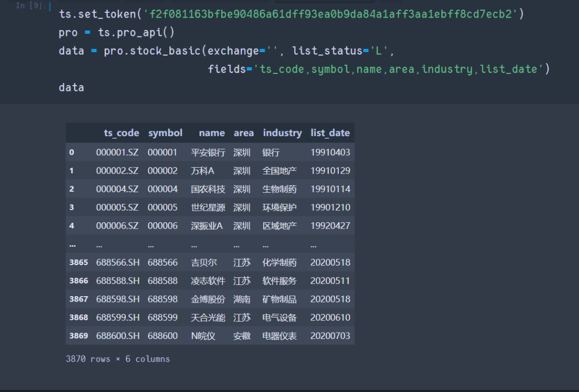Place cursor on the fields= code line
579x392 pixels.
tap(378, 69)
